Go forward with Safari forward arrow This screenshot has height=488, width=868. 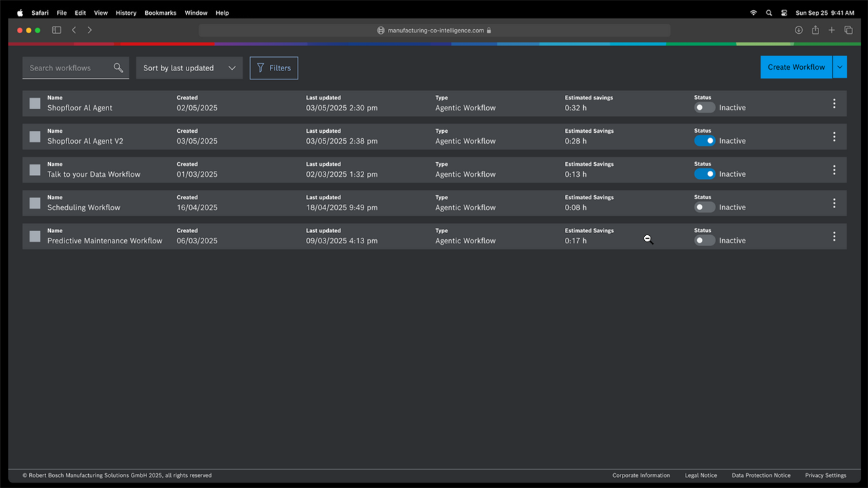[x=90, y=30]
